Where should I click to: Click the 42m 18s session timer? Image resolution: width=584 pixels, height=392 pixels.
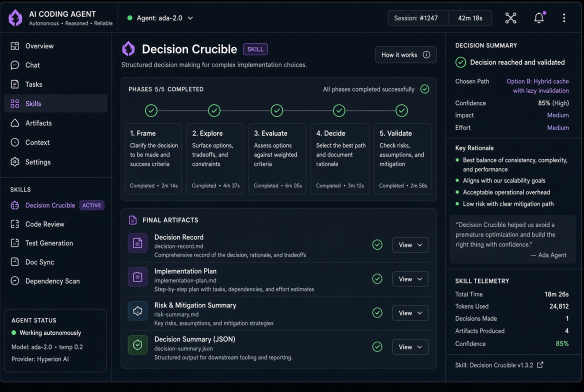470,18
